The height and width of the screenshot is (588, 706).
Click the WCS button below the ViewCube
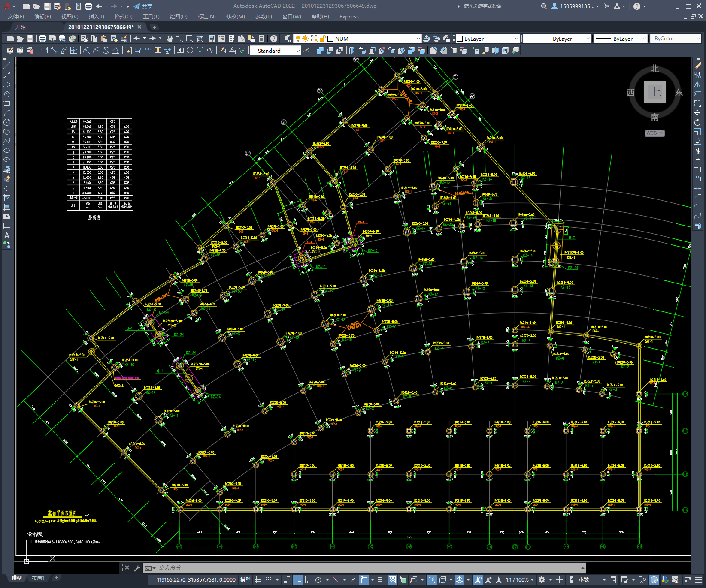coord(654,133)
